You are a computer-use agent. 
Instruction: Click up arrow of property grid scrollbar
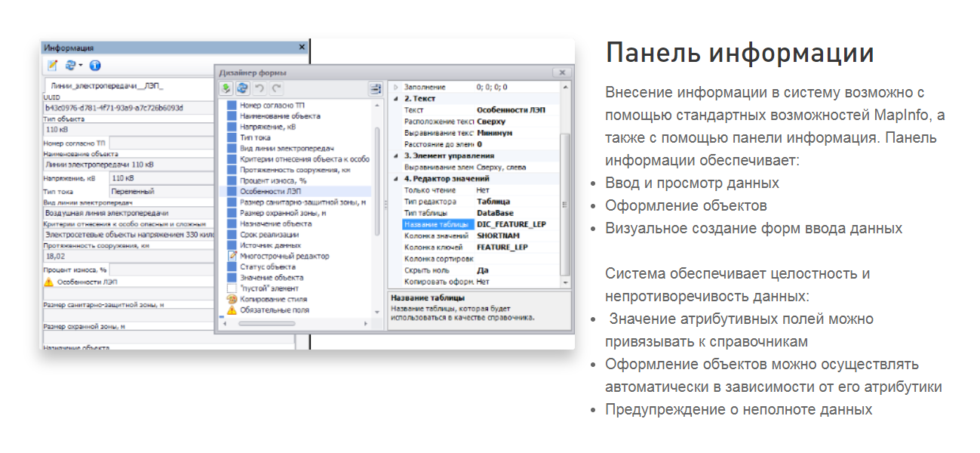click(564, 87)
